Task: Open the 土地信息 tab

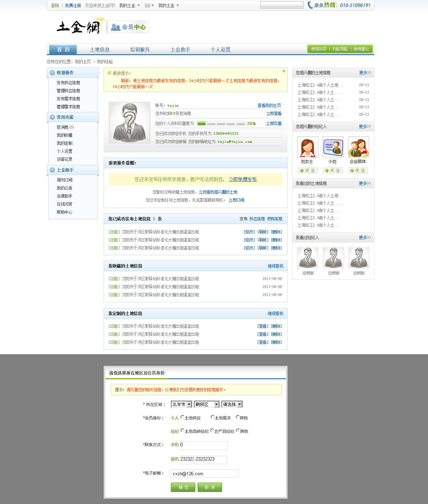Action: pos(100,49)
